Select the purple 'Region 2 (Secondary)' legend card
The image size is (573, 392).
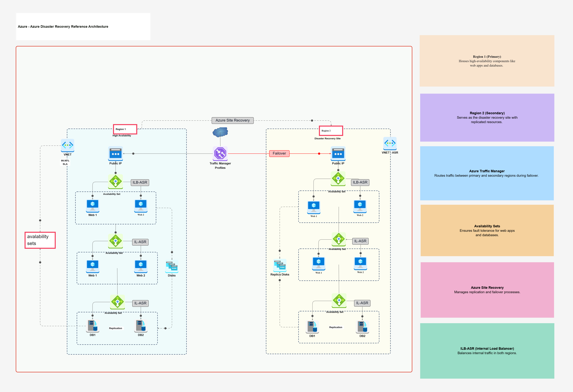(x=487, y=118)
